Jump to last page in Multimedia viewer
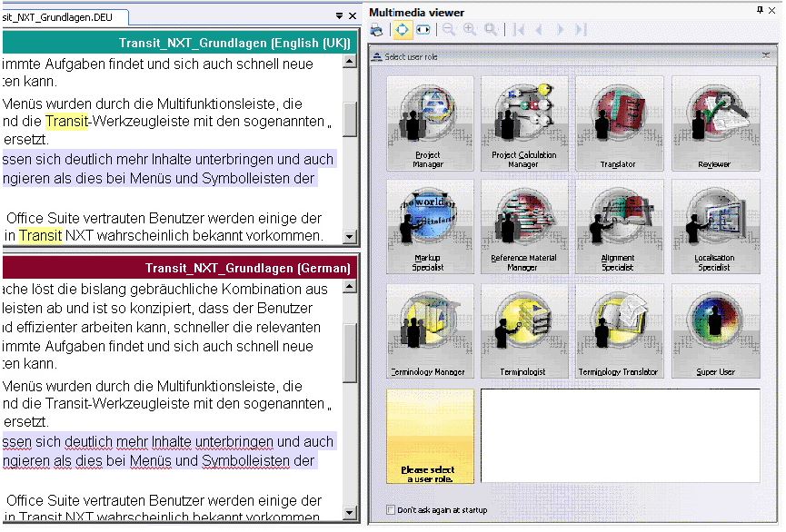786x532 pixels. [x=581, y=30]
